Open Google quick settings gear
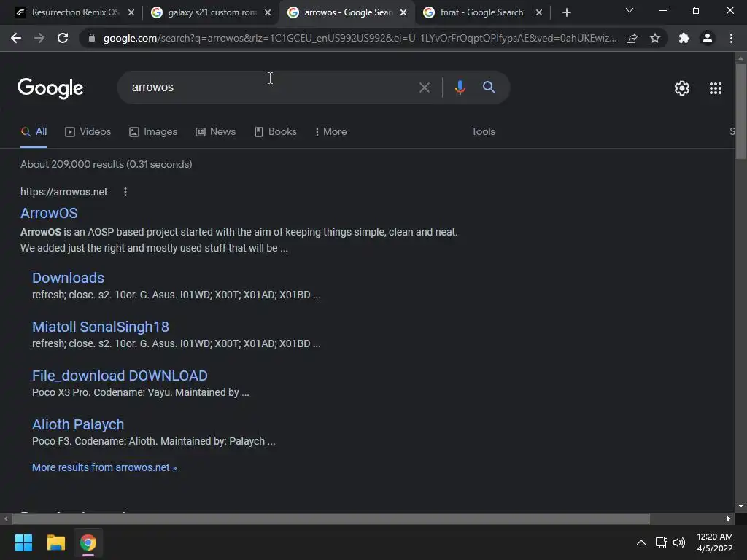747x560 pixels. point(682,88)
